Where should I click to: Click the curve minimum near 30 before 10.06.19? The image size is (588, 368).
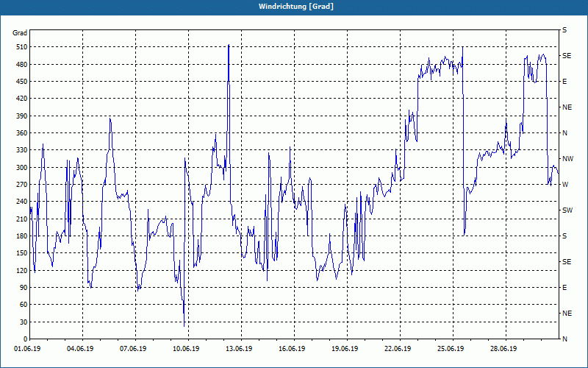point(184,325)
